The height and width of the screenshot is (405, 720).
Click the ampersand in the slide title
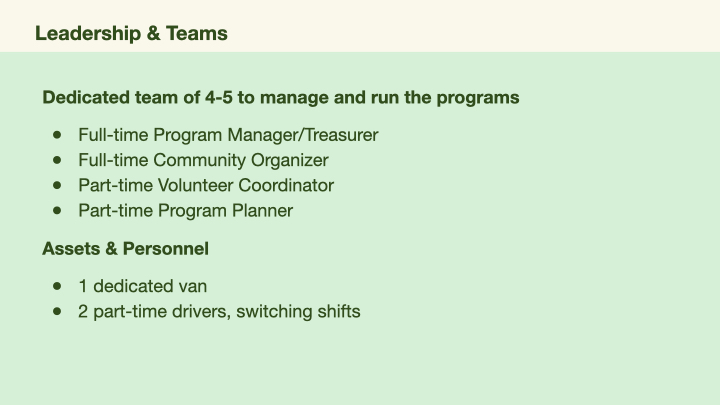(x=153, y=34)
